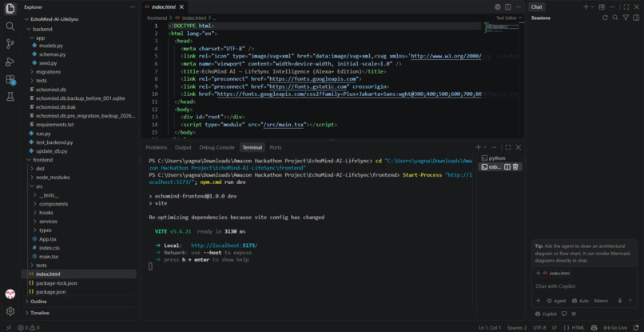The height and width of the screenshot is (332, 644).
Task: Refresh the chat Sessions list
Action: coord(605,18)
